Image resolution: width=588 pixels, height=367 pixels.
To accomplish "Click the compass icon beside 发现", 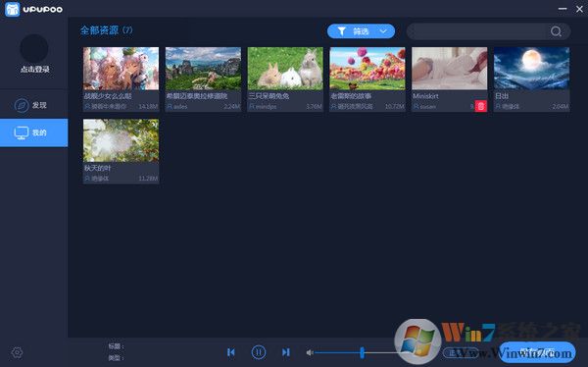I will [22, 105].
